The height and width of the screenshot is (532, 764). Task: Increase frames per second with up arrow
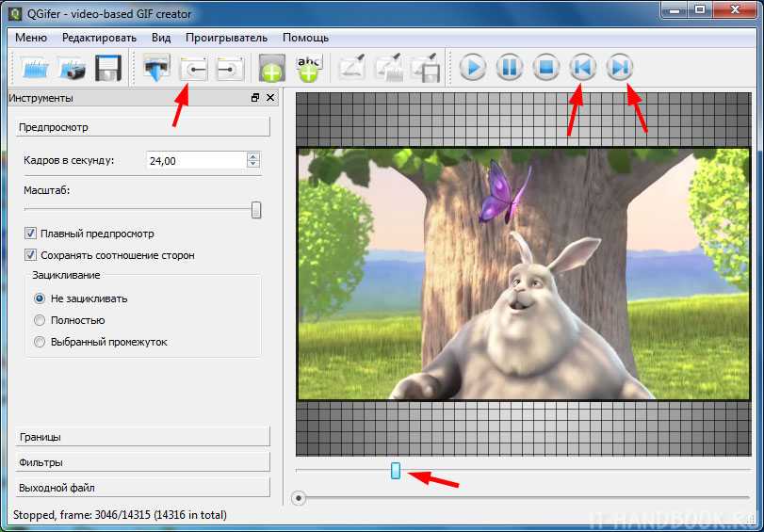click(x=253, y=156)
